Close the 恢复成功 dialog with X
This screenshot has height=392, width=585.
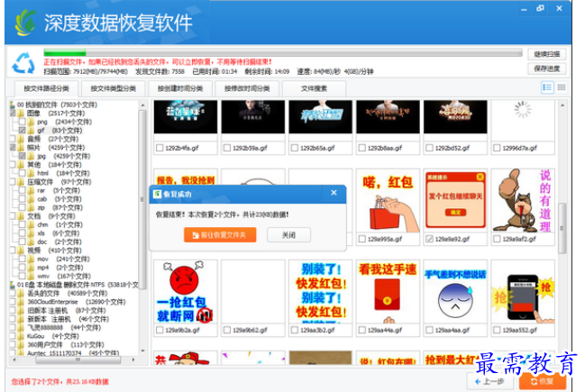coord(334,193)
